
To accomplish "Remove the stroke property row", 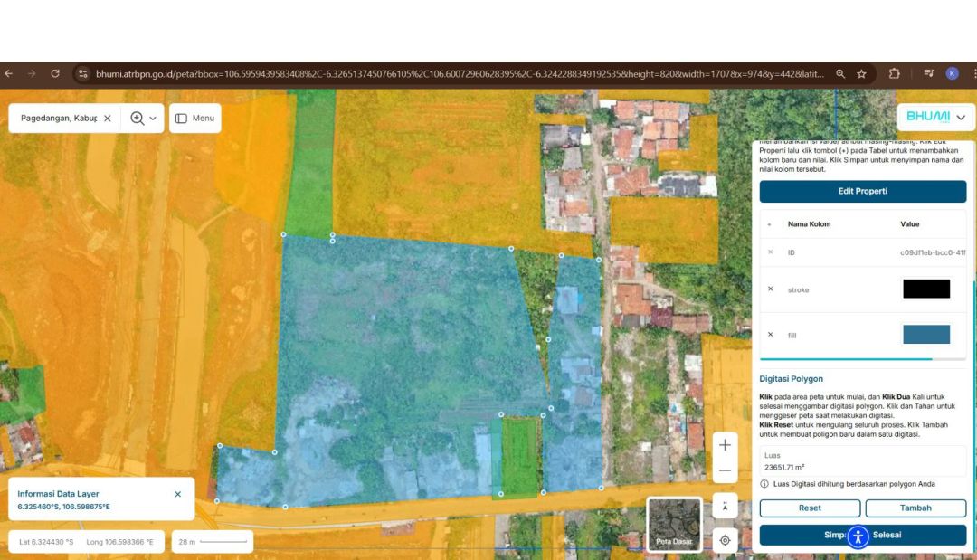I will click(770, 289).
